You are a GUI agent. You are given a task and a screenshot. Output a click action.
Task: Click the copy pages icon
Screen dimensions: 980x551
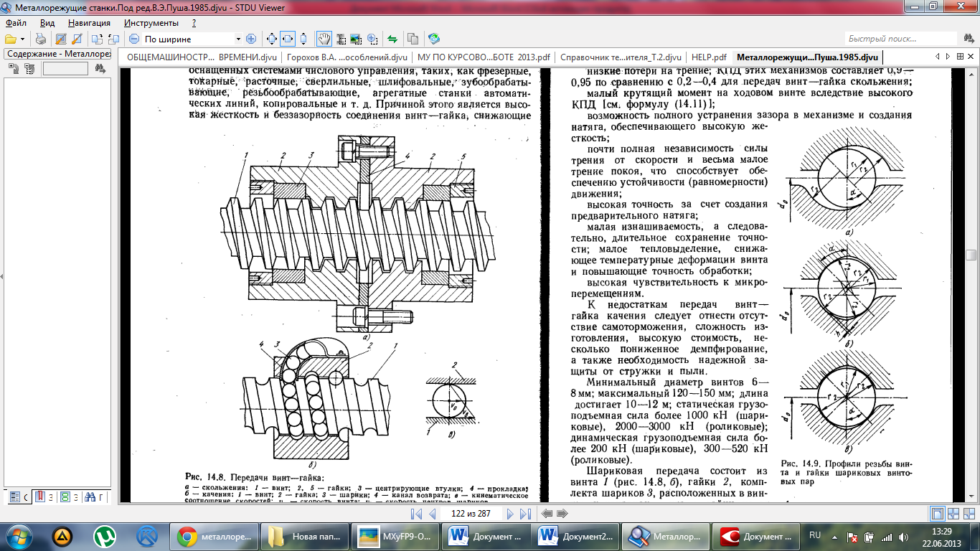click(x=413, y=39)
